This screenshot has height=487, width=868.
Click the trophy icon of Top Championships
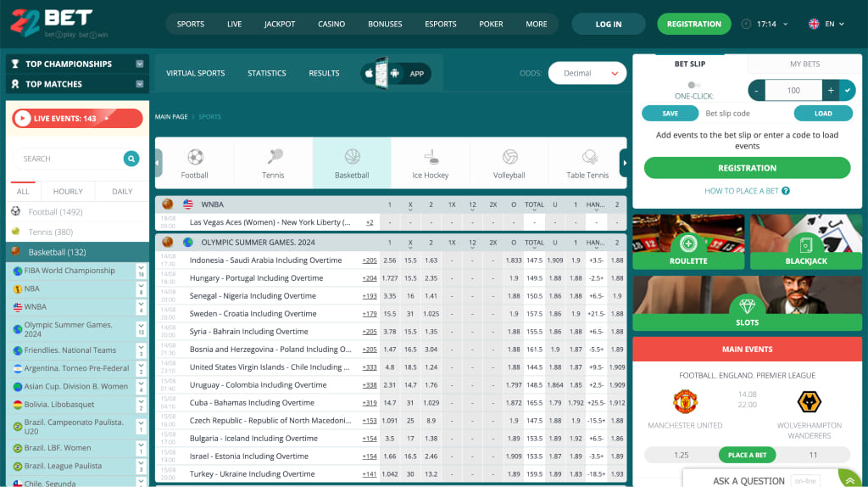click(15, 64)
